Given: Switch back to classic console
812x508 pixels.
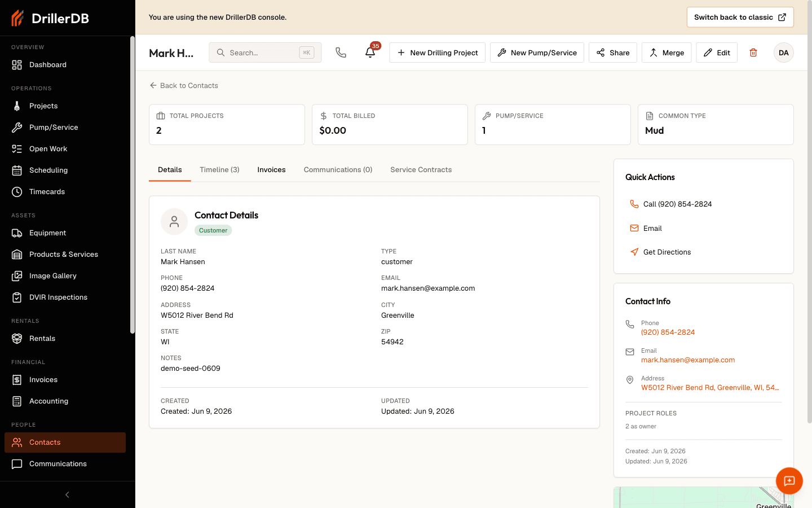Looking at the screenshot, I should (x=740, y=17).
